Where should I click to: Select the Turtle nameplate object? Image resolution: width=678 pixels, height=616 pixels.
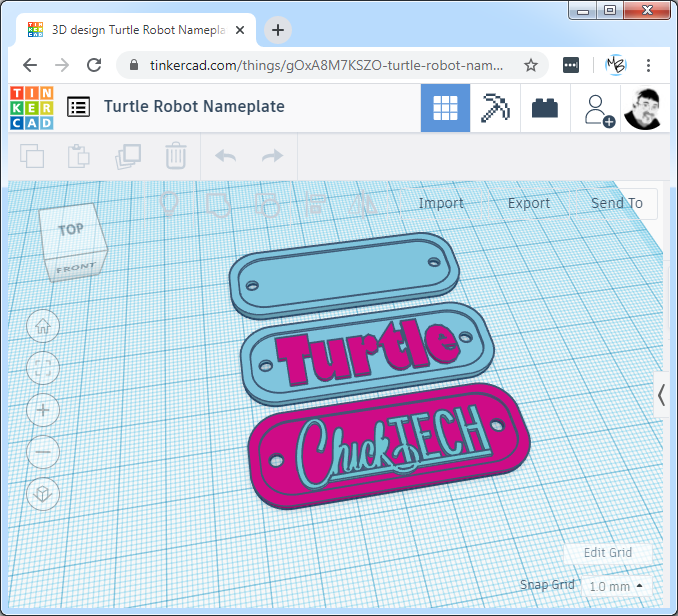click(x=368, y=354)
